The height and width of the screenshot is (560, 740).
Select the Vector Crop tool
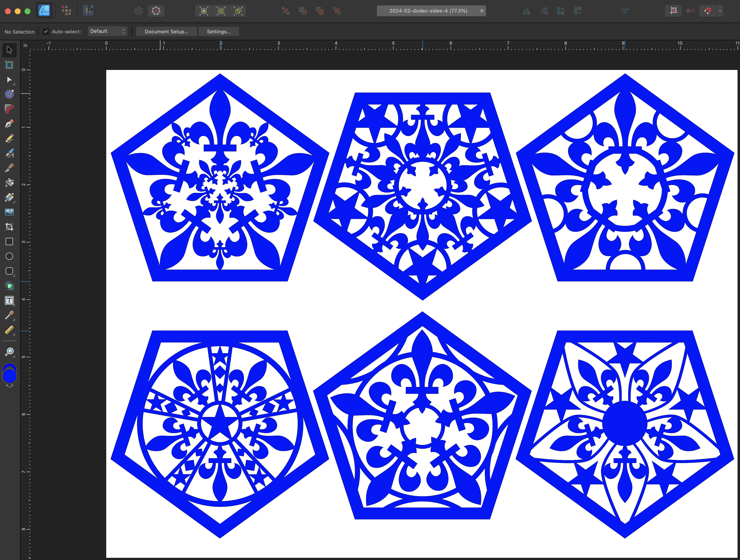[9, 227]
